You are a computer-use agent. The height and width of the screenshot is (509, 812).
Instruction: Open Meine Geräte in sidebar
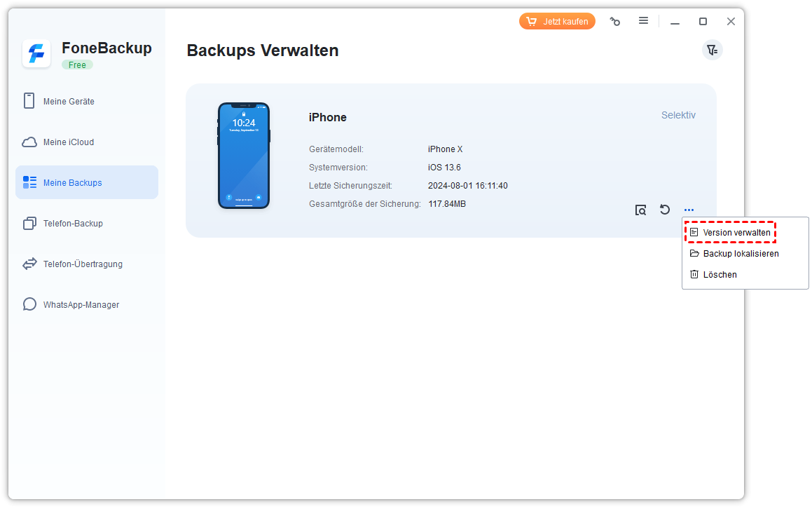click(69, 102)
